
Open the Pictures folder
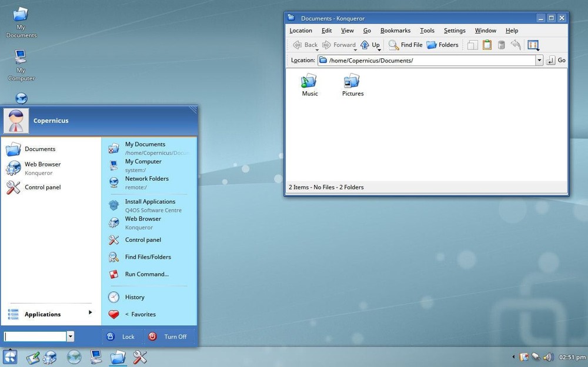352,82
